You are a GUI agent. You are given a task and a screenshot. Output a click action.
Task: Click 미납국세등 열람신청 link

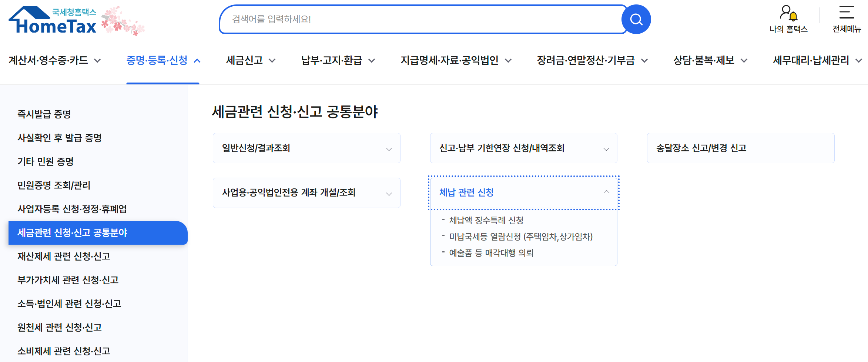[x=520, y=237]
